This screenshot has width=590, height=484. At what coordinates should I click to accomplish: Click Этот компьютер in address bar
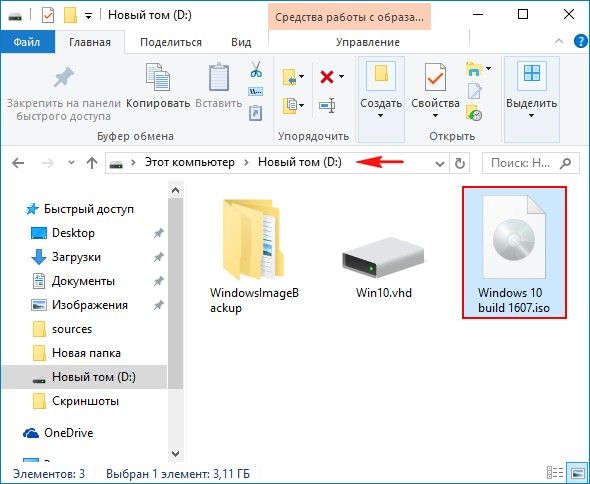190,162
